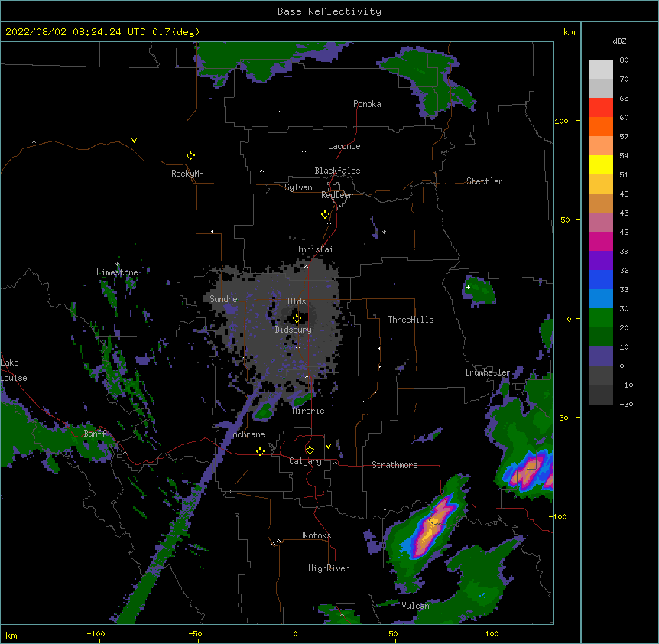Pick the orange 60-57 dBZ legend swatch
Viewport: 659px width, 644px height.
click(601, 126)
